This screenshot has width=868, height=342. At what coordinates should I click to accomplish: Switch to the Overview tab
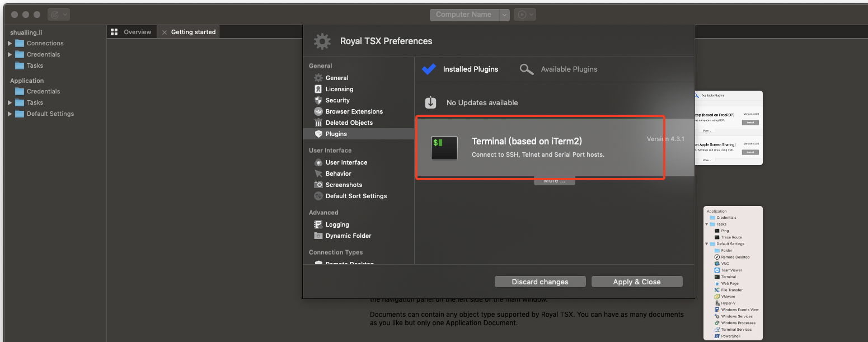coord(132,32)
